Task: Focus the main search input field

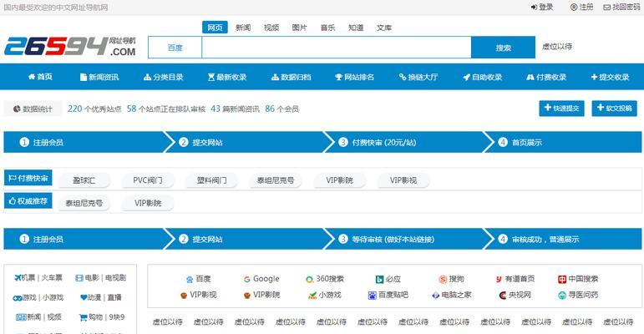Action: (337, 48)
